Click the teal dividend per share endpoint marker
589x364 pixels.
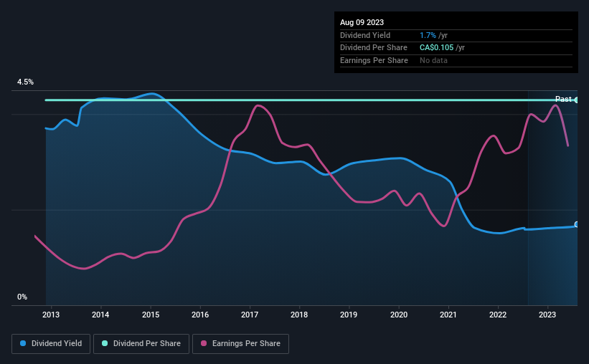[576, 100]
